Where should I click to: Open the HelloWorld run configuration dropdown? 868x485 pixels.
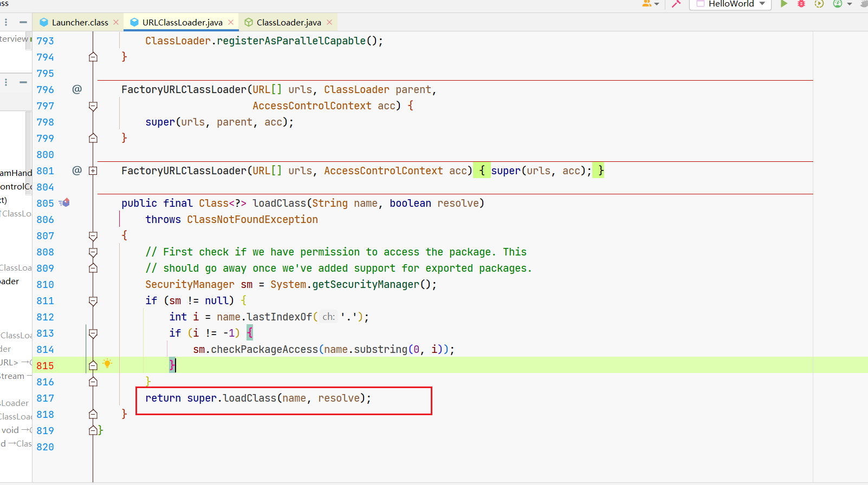click(731, 4)
